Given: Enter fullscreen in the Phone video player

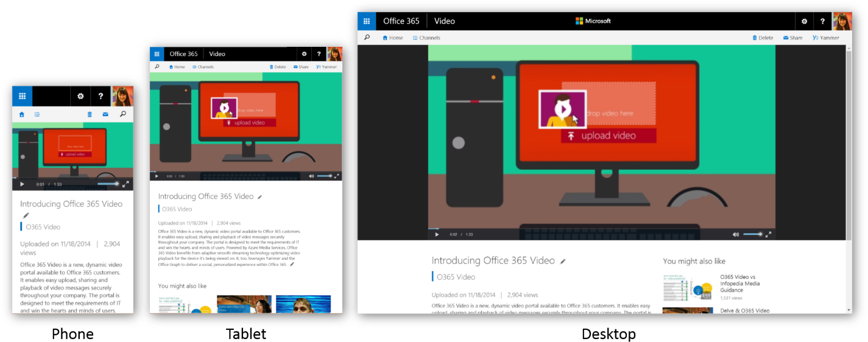Looking at the screenshot, I should pos(125,184).
